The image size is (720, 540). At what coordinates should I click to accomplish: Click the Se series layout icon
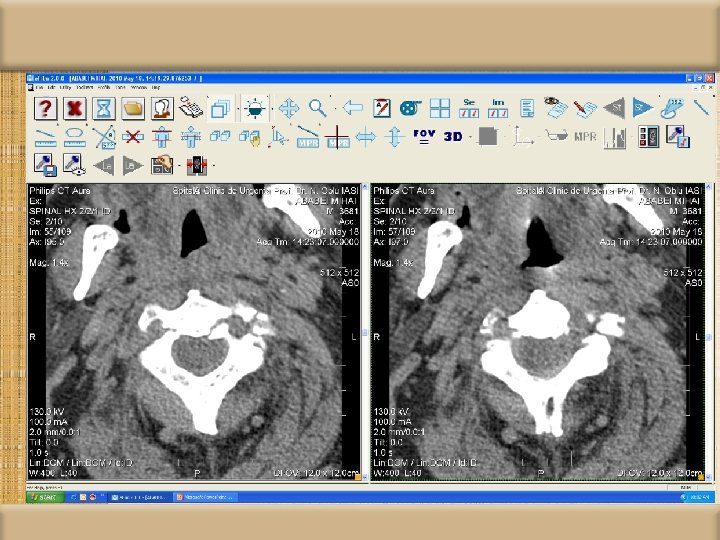pos(469,108)
